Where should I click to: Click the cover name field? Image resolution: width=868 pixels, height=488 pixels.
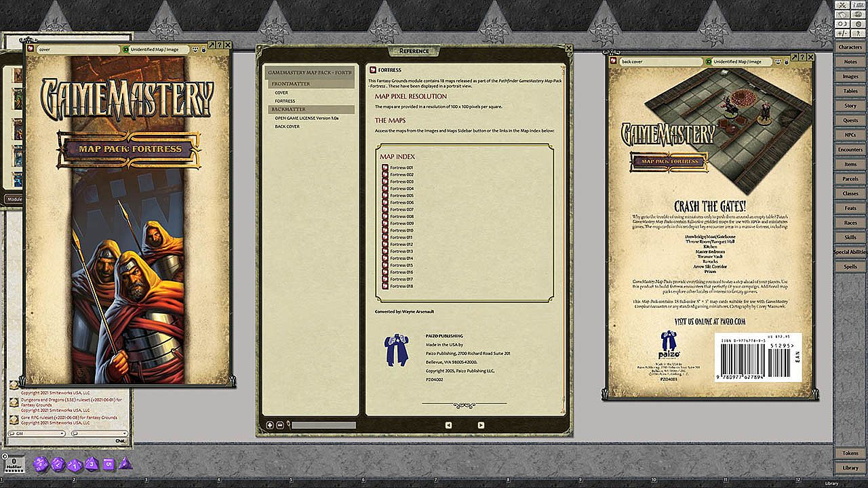coord(78,49)
